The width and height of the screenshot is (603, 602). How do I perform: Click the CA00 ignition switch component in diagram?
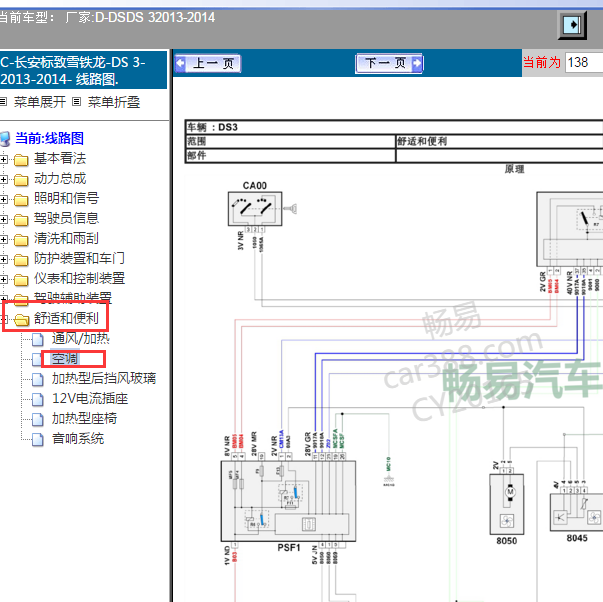255,208
